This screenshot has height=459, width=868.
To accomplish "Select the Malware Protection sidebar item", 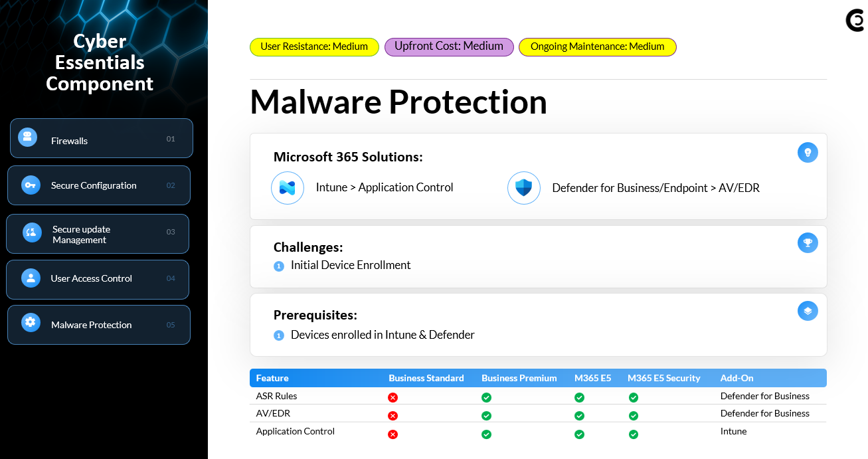I will [x=99, y=325].
